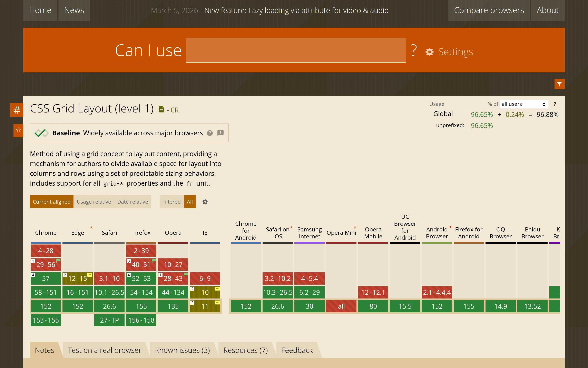
Task: Open the Known issues (3) tab
Action: (x=183, y=350)
